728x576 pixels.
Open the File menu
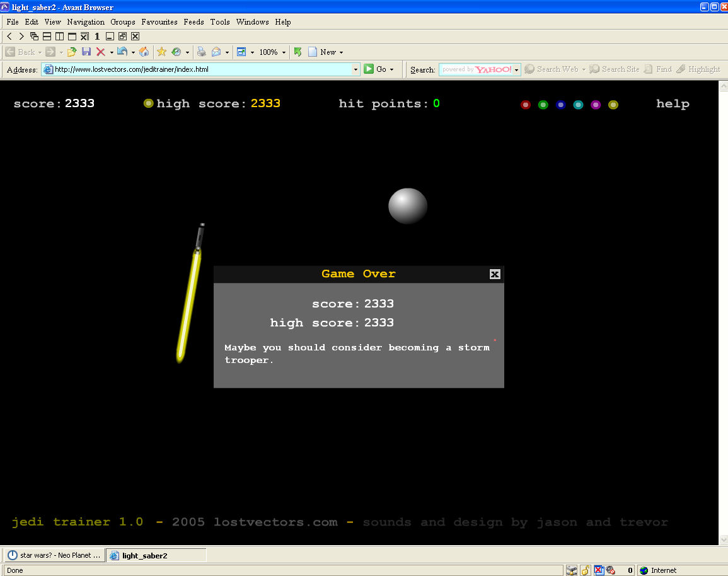[13, 22]
